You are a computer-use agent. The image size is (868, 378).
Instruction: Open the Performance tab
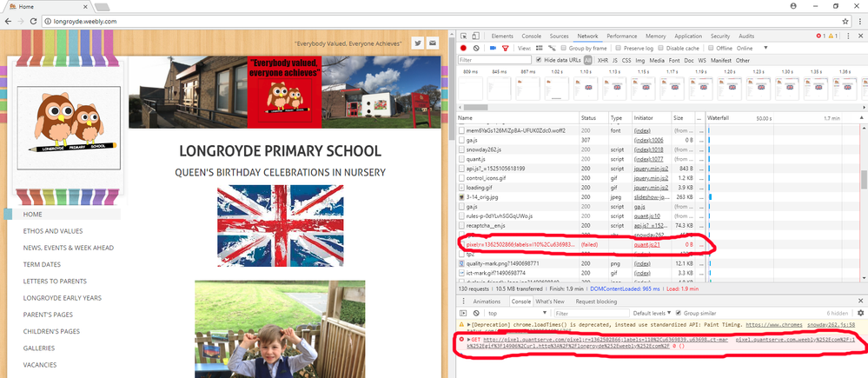tap(621, 36)
